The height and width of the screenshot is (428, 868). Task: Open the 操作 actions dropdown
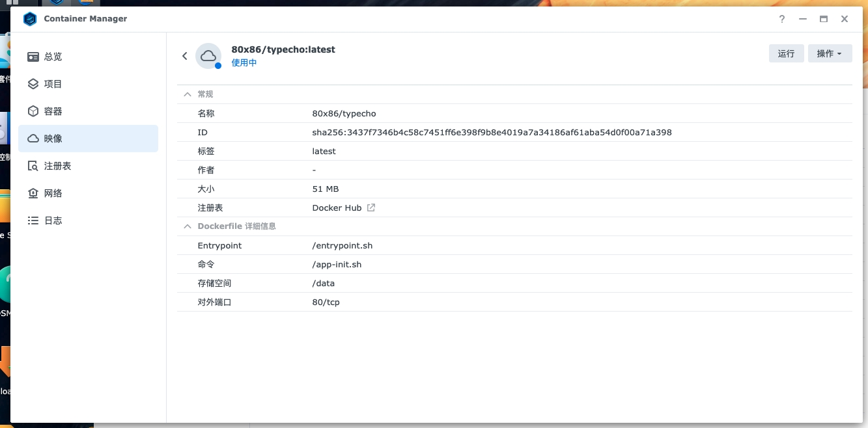[830, 53]
